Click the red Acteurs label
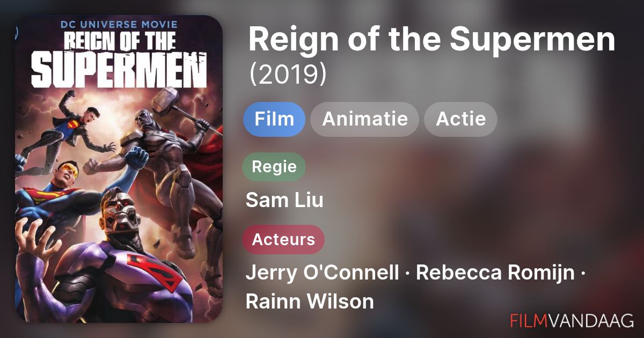The image size is (644, 338). 283,239
